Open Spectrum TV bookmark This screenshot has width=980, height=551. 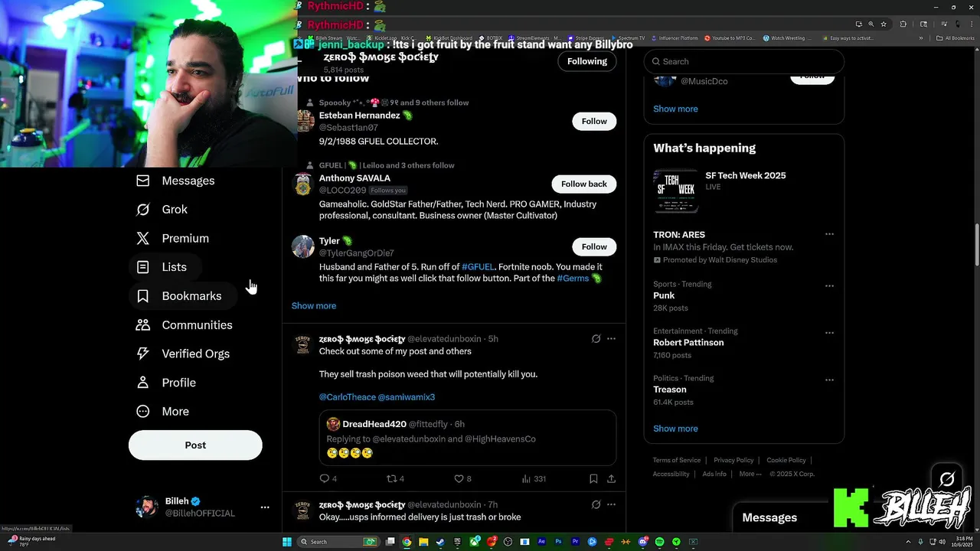click(628, 38)
